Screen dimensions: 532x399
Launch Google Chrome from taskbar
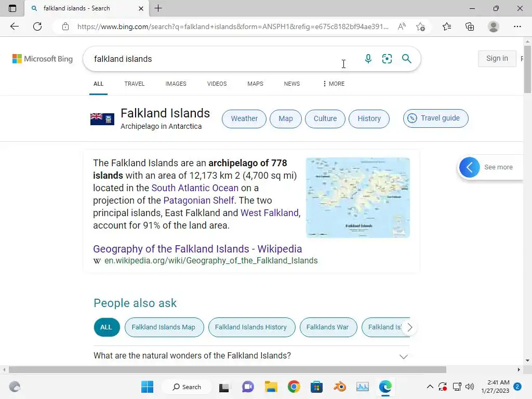pos(294,387)
